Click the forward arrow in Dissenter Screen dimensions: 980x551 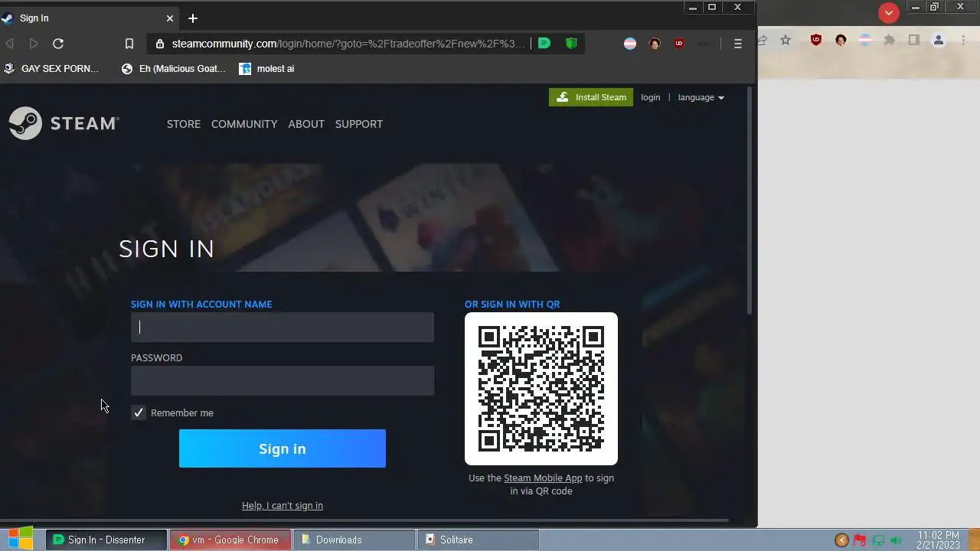tap(34, 44)
